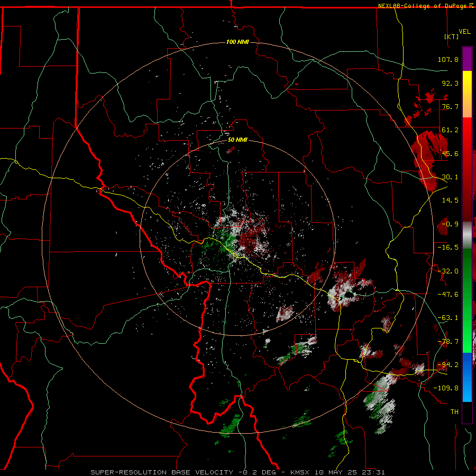Click the 92.3 velocity scale value
This screenshot has width=476, height=476.
coord(450,83)
